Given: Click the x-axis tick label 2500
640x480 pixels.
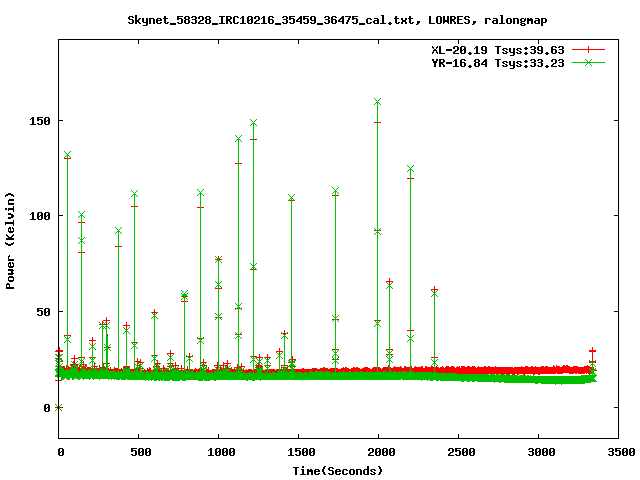Looking at the screenshot, I should point(461,452).
